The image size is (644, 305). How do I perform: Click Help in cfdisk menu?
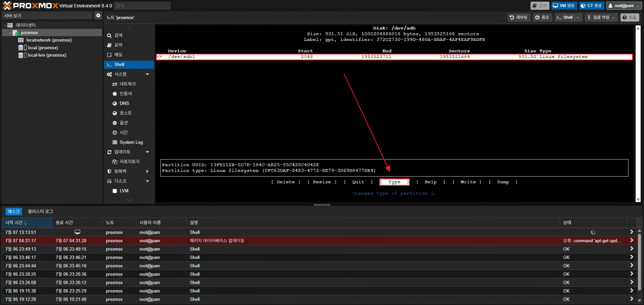(x=431, y=182)
